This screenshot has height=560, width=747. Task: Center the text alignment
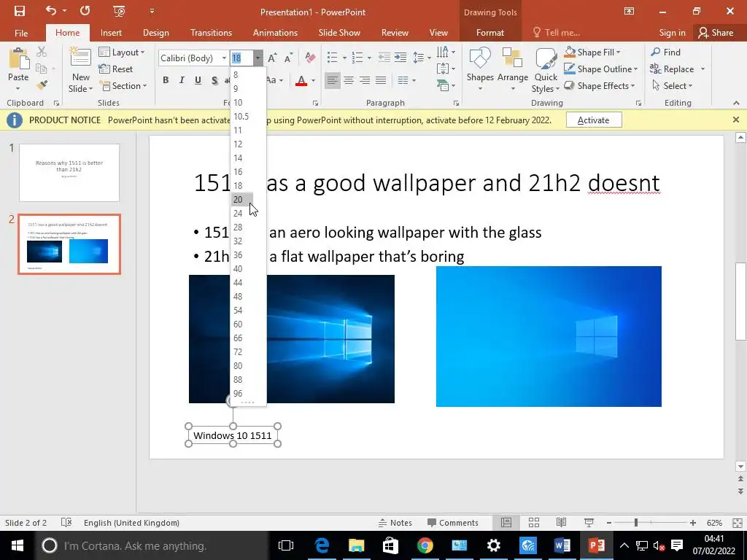[349, 80]
